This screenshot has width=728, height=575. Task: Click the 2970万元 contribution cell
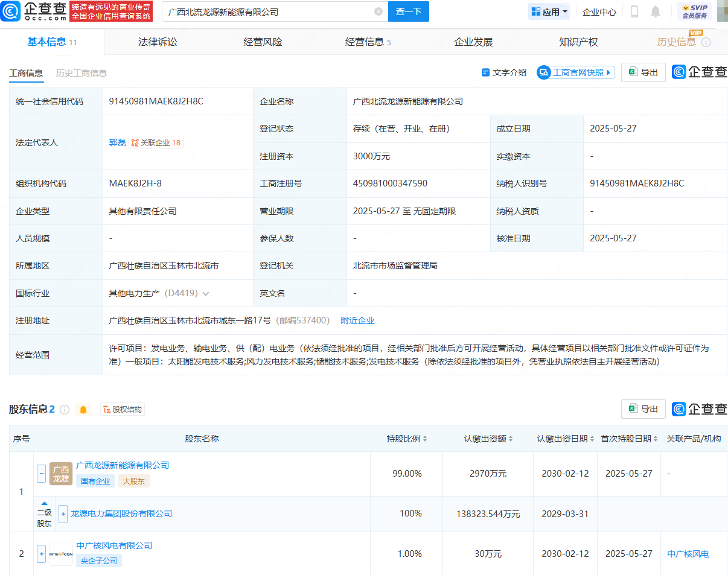488,474
